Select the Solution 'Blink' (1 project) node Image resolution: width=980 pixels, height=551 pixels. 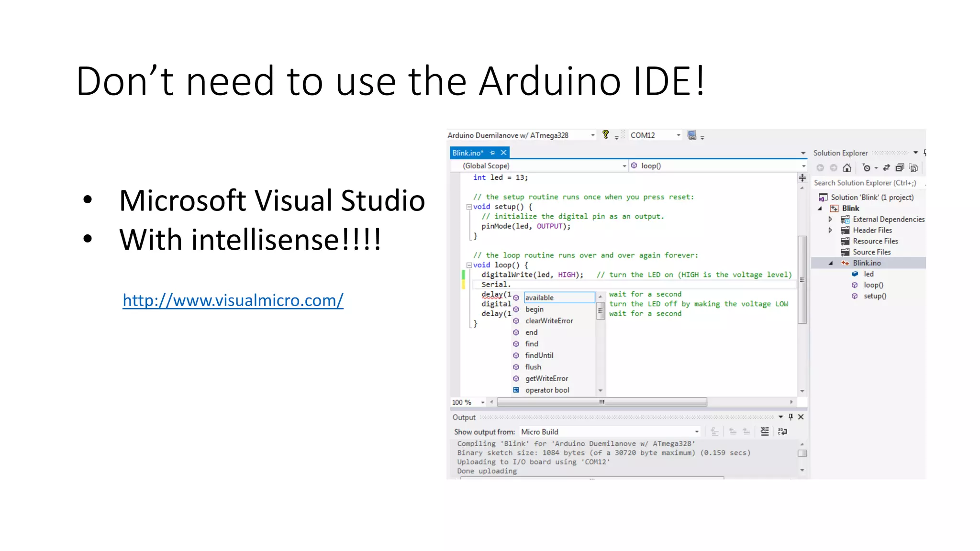pyautogui.click(x=872, y=198)
